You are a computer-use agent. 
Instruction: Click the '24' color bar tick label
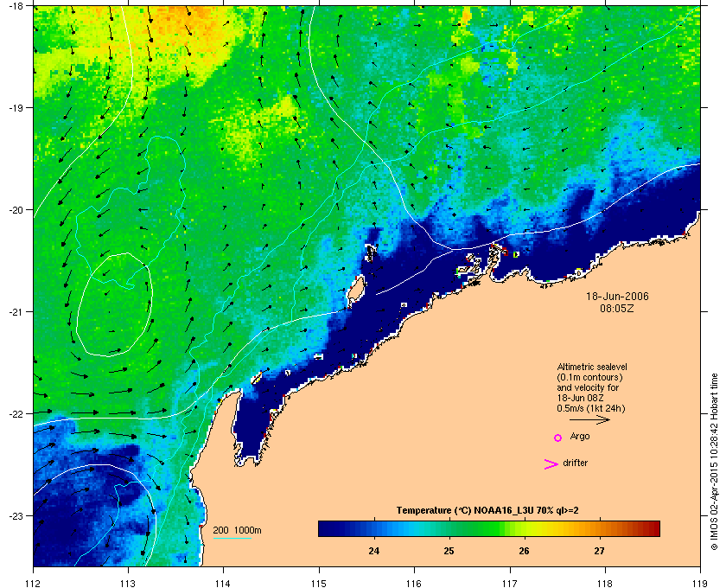point(373,551)
